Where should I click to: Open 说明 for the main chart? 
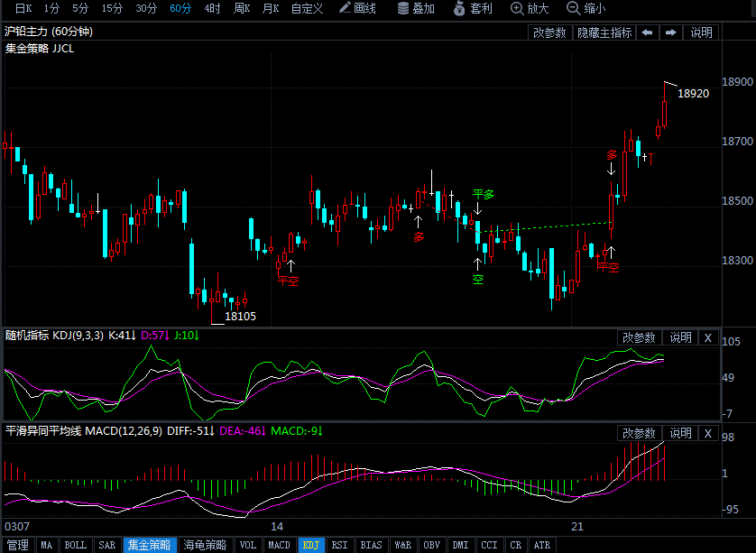701,32
